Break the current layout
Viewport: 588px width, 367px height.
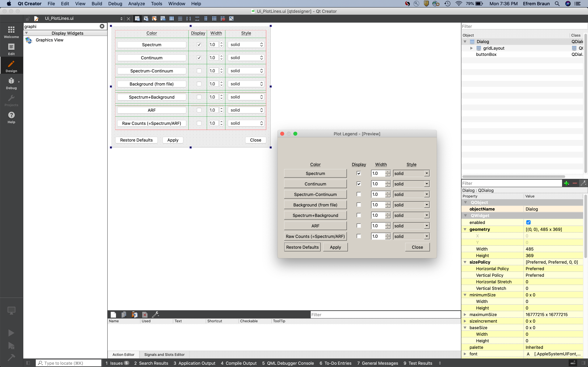click(x=223, y=19)
